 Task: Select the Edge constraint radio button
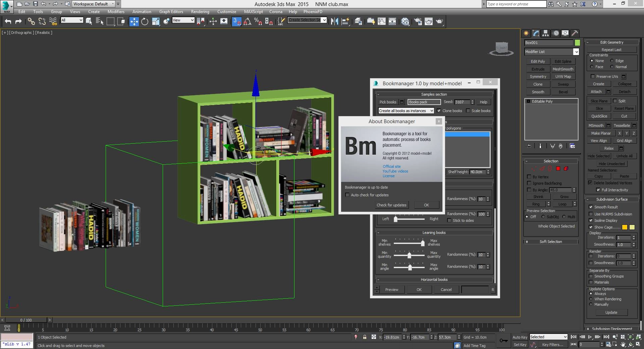(612, 61)
